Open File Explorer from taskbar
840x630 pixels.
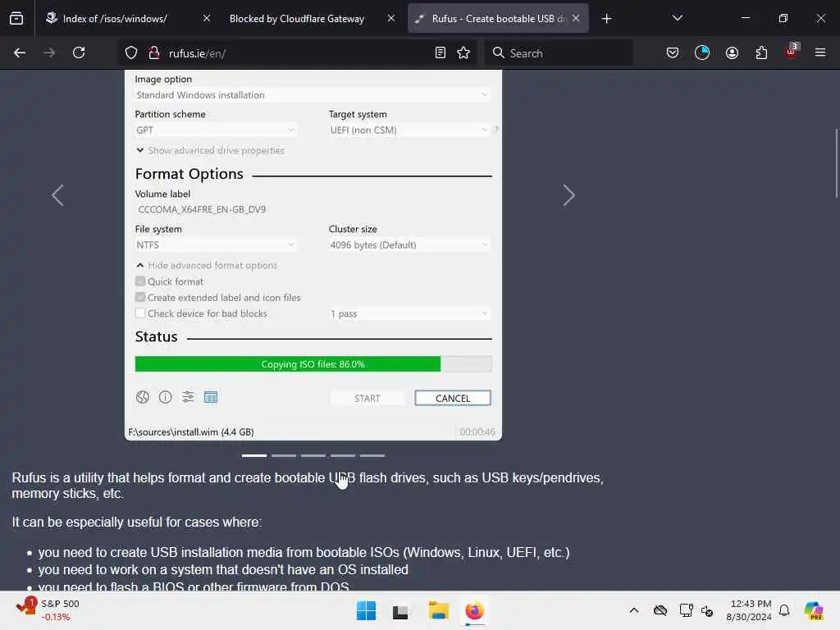(438, 610)
